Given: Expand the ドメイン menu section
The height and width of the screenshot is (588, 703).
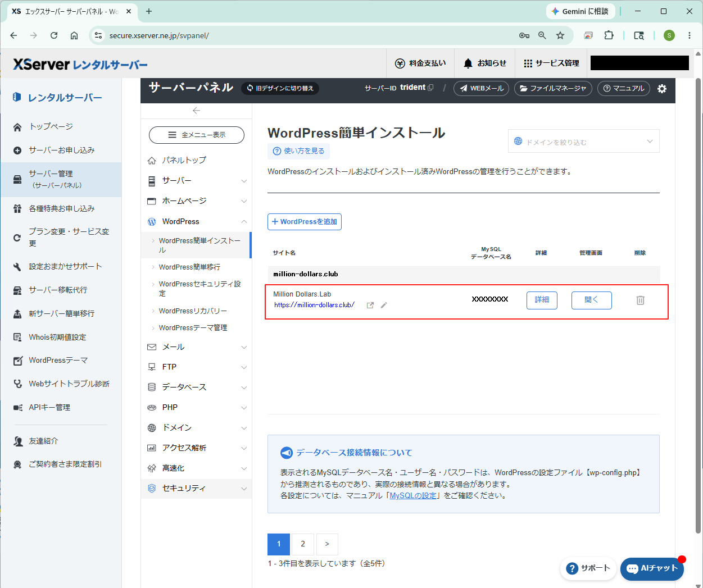Looking at the screenshot, I should pos(197,427).
